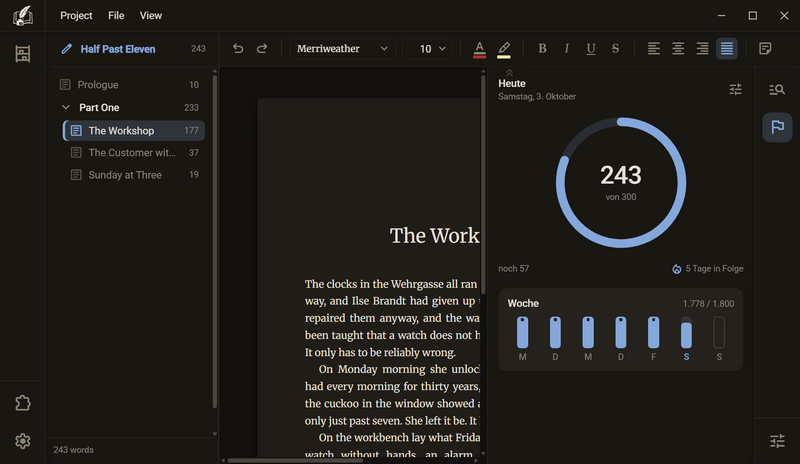Toggle strikethrough formatting
This screenshot has height=464, width=800.
(615, 48)
